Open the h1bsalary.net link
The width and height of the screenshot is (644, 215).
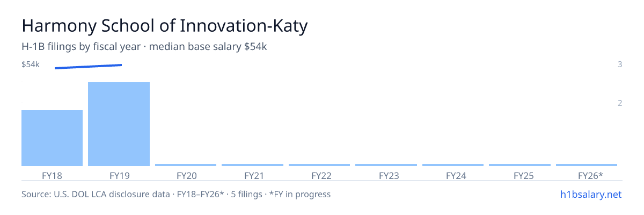pos(590,194)
